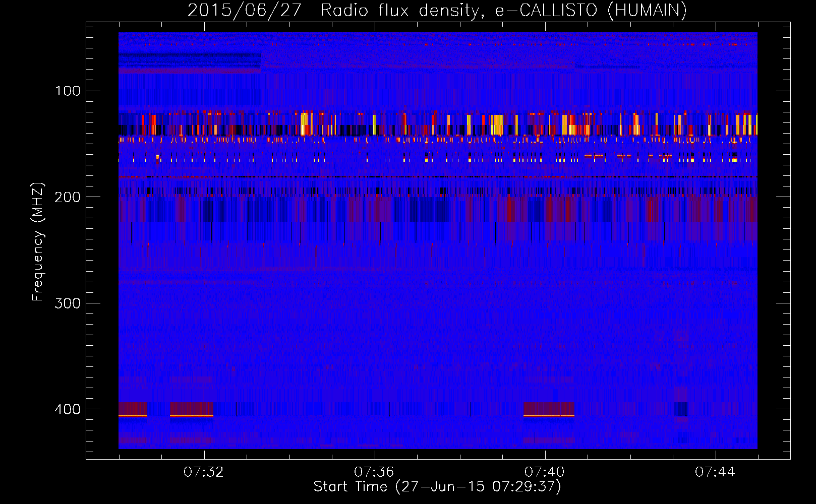Click the 07:36 time tick label
This screenshot has width=816, height=504.
[x=374, y=472]
